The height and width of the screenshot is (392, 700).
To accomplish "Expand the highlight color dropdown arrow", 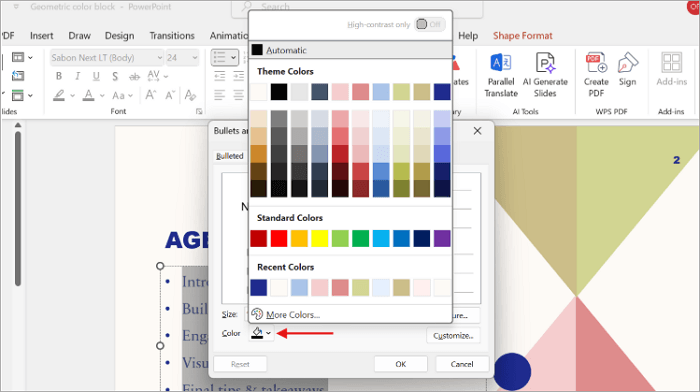I will [x=72, y=96].
